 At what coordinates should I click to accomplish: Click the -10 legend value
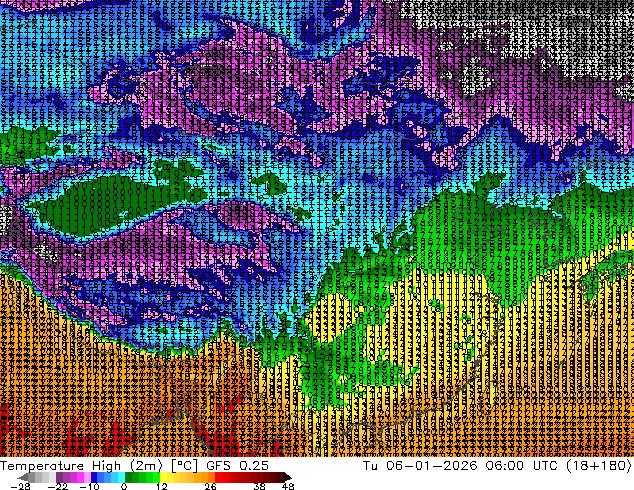(90, 486)
